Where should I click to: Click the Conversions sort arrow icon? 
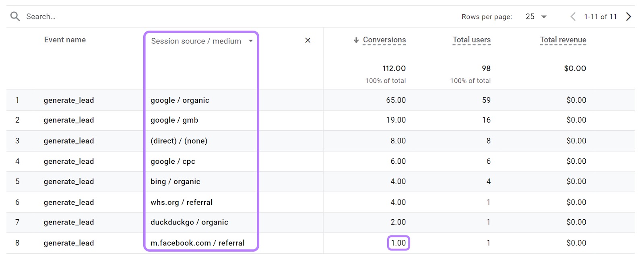[356, 40]
